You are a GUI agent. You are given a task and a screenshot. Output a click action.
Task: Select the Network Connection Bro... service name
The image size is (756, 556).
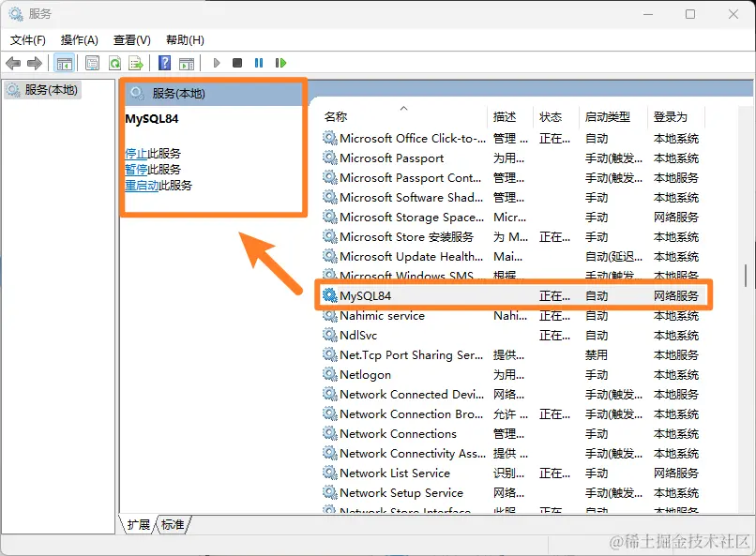[x=411, y=413]
